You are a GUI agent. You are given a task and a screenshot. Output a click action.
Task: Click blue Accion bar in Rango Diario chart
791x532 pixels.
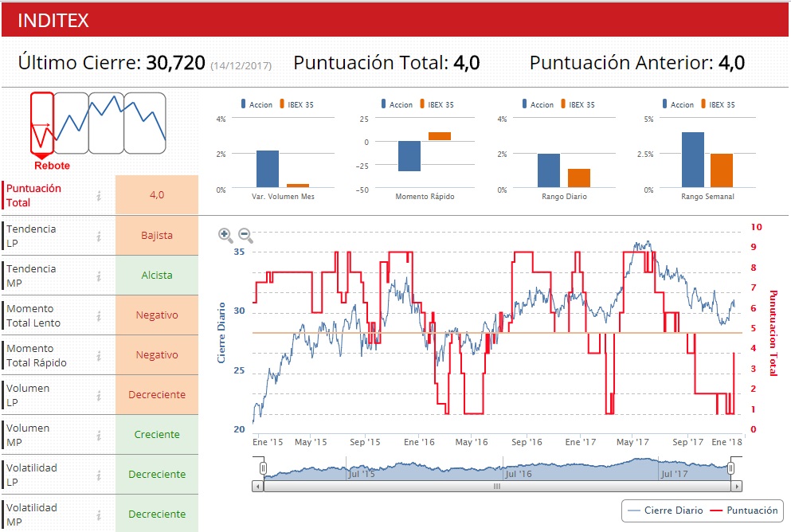[549, 170]
